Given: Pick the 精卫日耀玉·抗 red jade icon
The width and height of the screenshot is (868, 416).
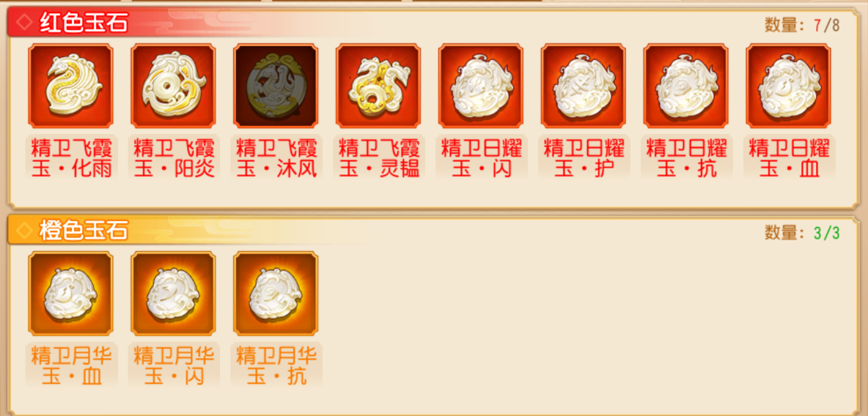Looking at the screenshot, I should [x=685, y=86].
